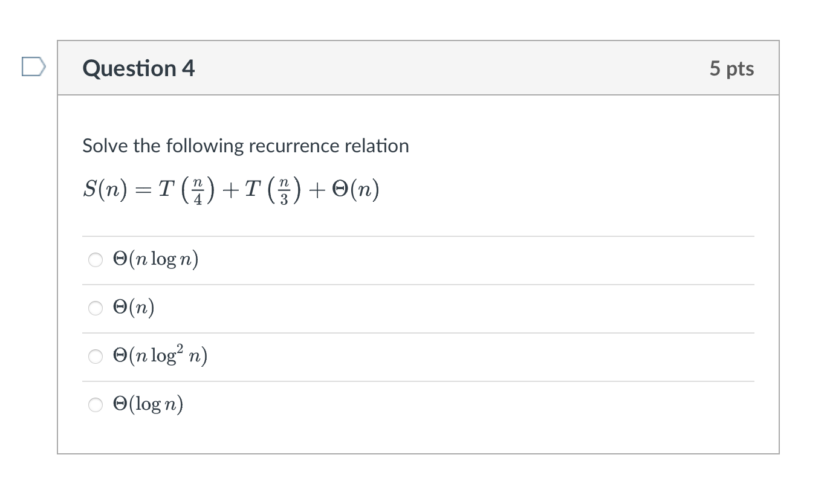Click the Θ(n log n) answer text label

[156, 259]
